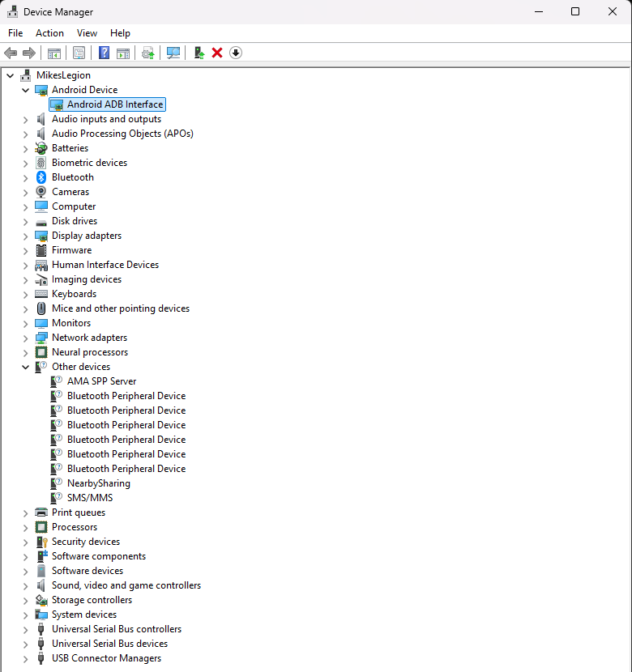Click the Neural processors chip icon
The height and width of the screenshot is (672, 632).
(x=41, y=352)
